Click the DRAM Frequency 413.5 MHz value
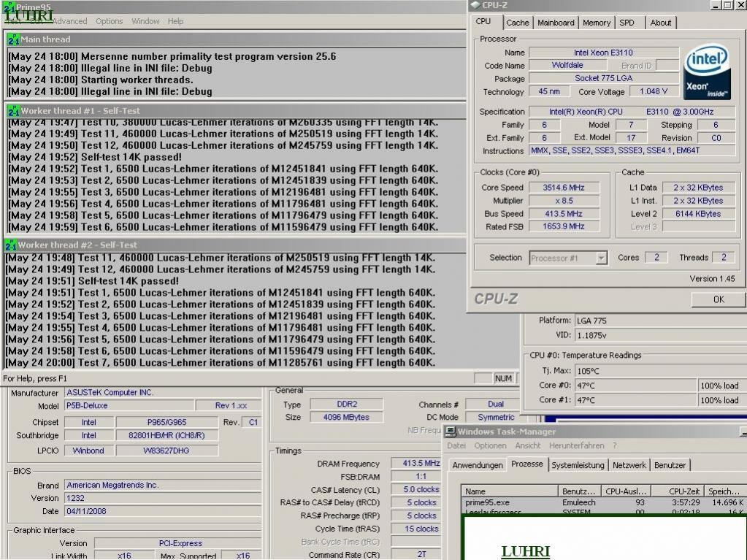 (x=416, y=463)
